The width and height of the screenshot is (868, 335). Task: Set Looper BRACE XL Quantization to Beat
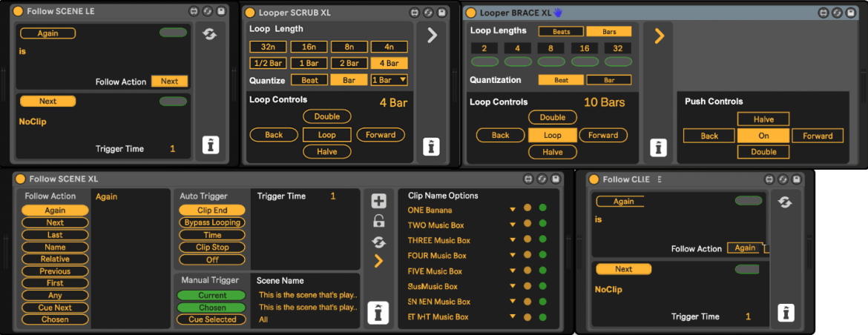point(561,80)
